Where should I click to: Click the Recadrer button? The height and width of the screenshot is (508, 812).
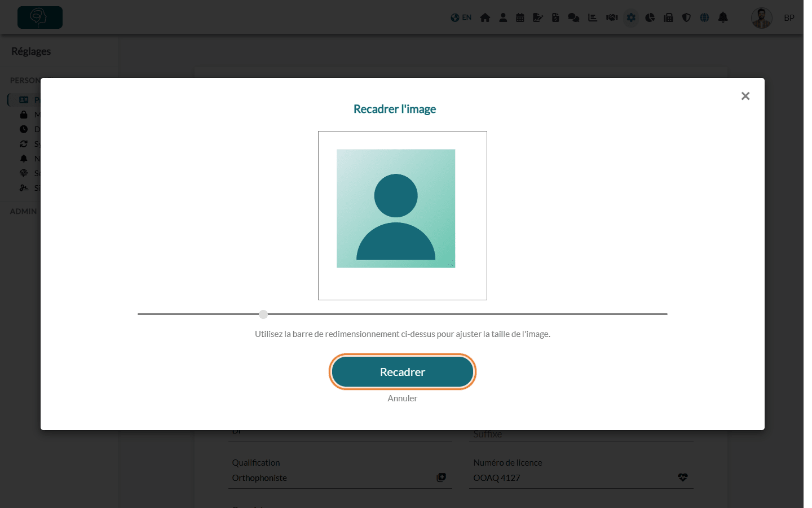coord(403,372)
